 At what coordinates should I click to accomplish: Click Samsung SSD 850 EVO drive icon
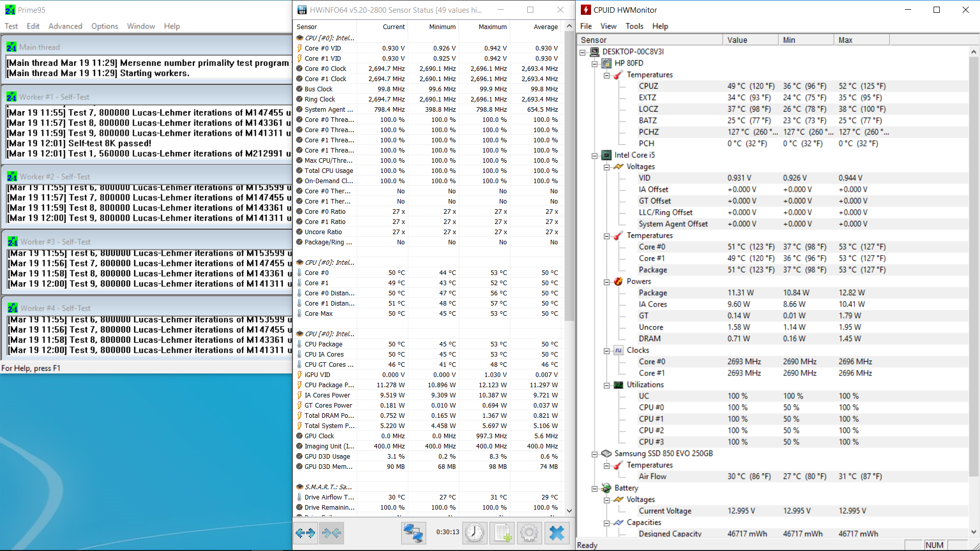click(606, 454)
